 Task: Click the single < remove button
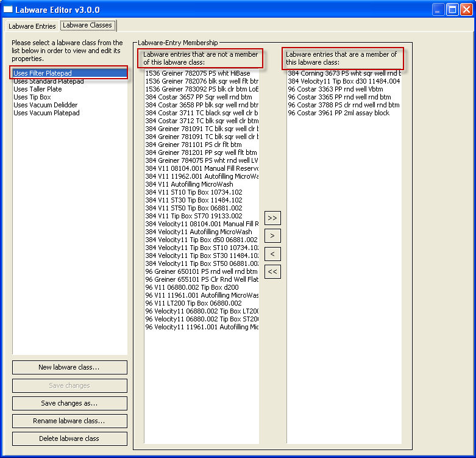pyautogui.click(x=272, y=254)
